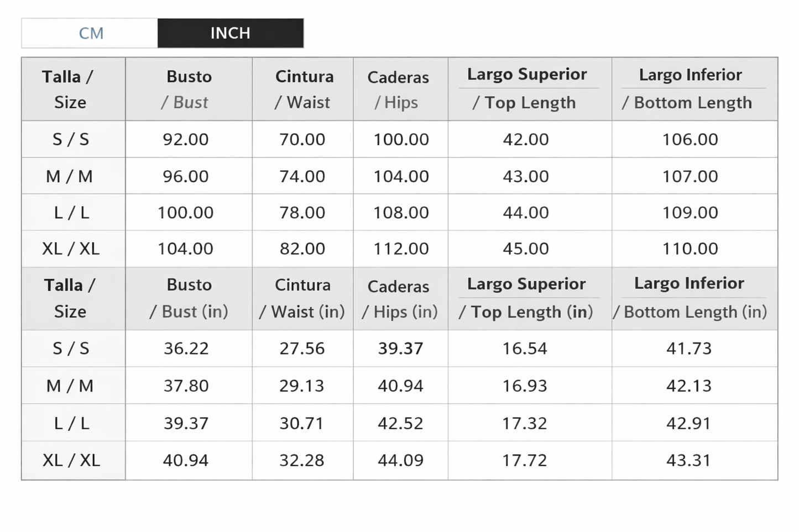Select the bottom length value 106.00
This screenshot has width=799, height=532.
click(x=690, y=139)
